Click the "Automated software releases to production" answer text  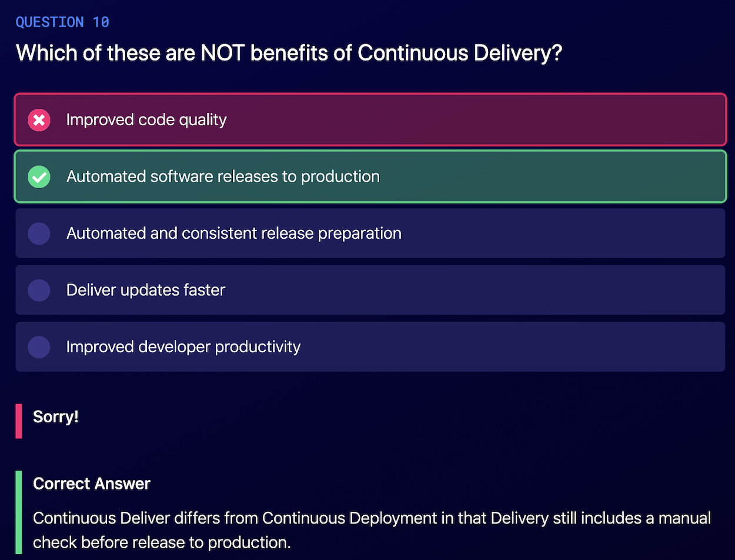pyautogui.click(x=223, y=176)
